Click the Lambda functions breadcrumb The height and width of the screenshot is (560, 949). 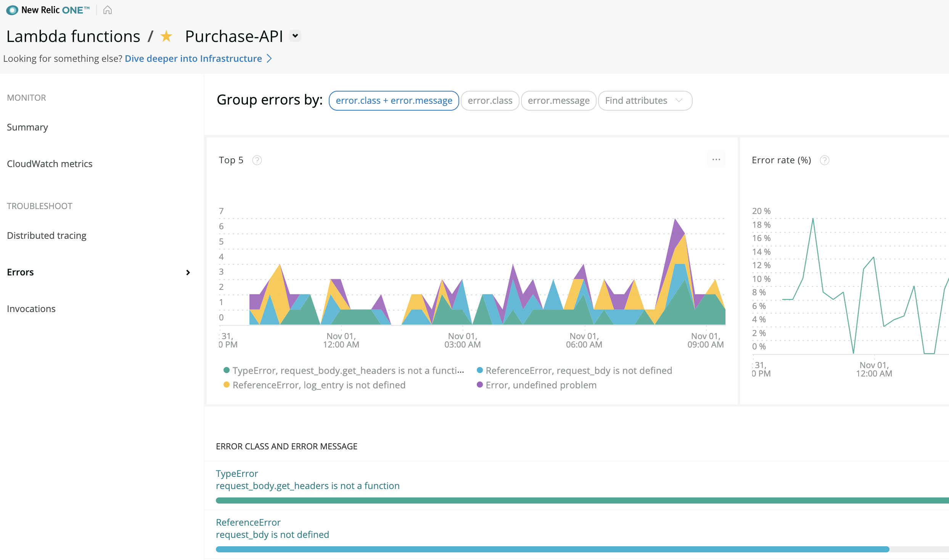click(73, 36)
